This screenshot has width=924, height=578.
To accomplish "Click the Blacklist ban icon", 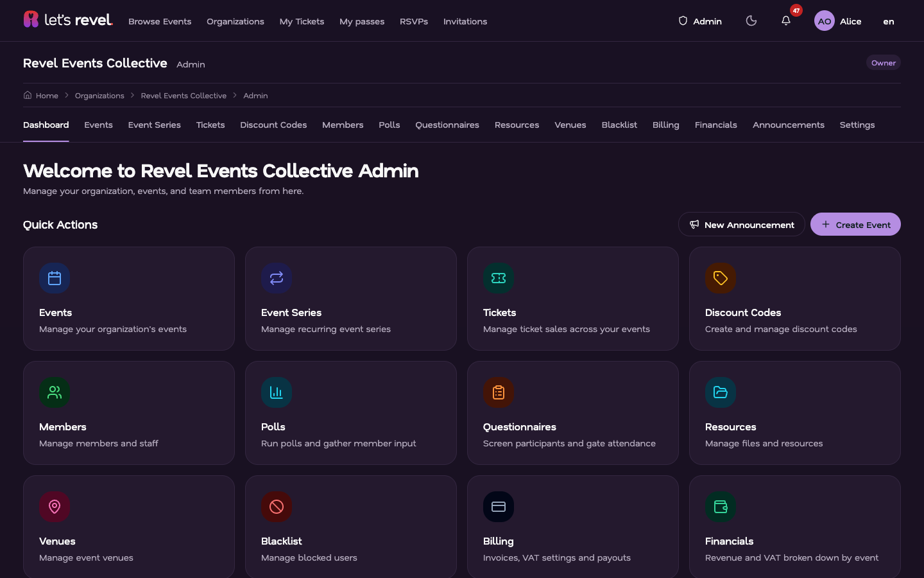I will pyautogui.click(x=277, y=507).
